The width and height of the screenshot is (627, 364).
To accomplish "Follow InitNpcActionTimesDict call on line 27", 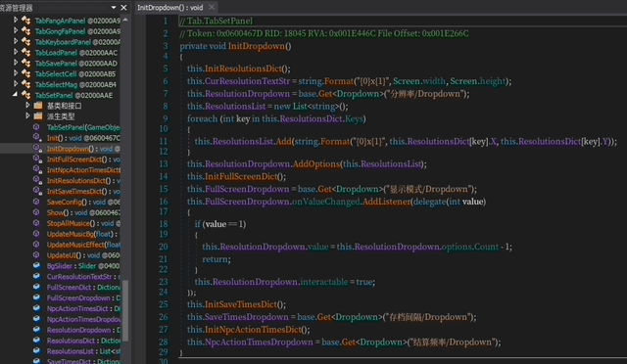I will [253, 330].
